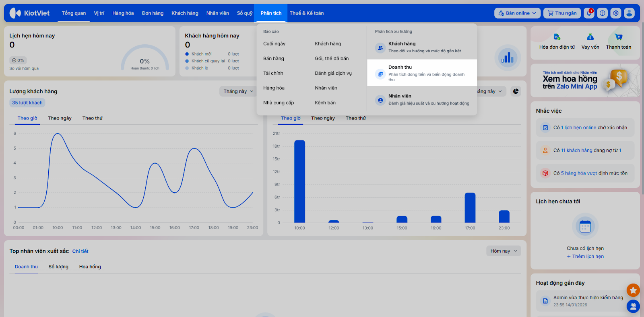This screenshot has width=644, height=317.
Task: Switch to pie chart view icon
Action: [516, 91]
